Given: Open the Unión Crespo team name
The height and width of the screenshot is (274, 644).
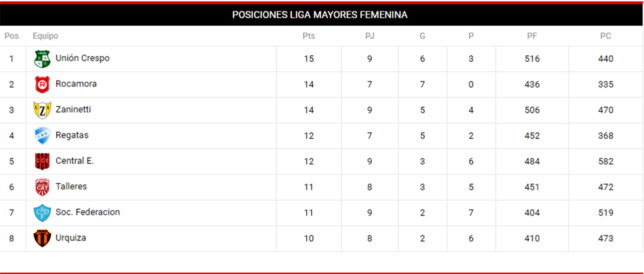Looking at the screenshot, I should [83, 58].
